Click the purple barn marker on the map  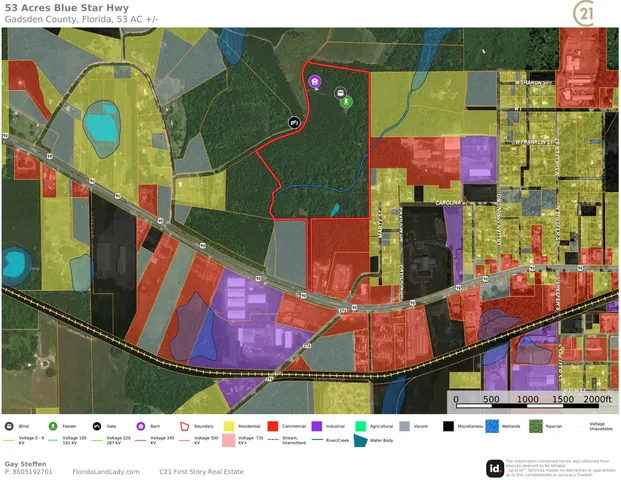tap(315, 82)
